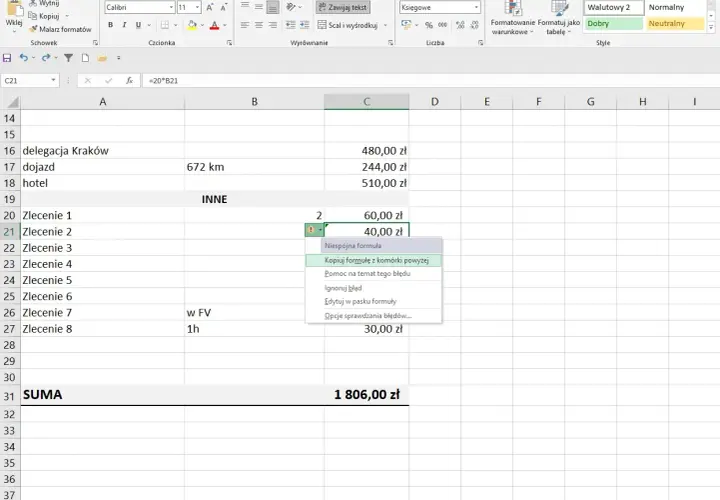
Task: Toggle underline formatting
Action: pyautogui.click(x=138, y=25)
